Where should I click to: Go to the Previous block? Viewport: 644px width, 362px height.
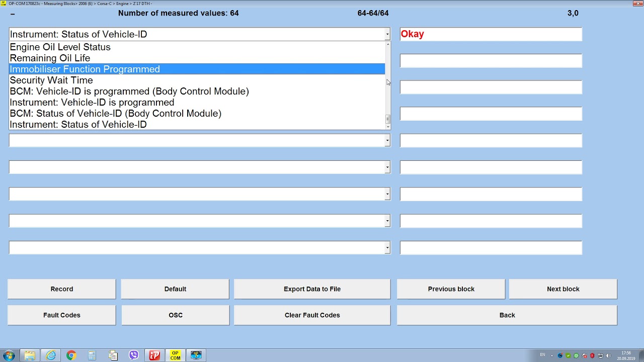(451, 289)
